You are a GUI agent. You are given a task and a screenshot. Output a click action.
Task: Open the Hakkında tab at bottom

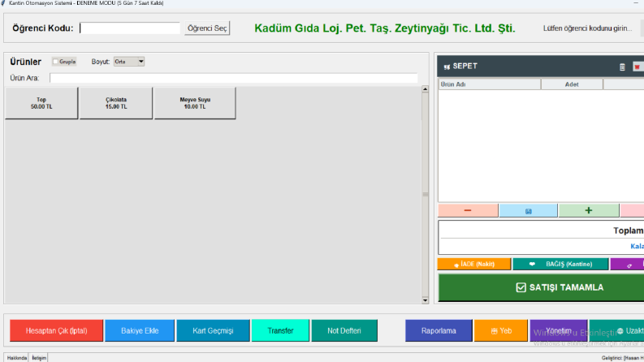17,358
